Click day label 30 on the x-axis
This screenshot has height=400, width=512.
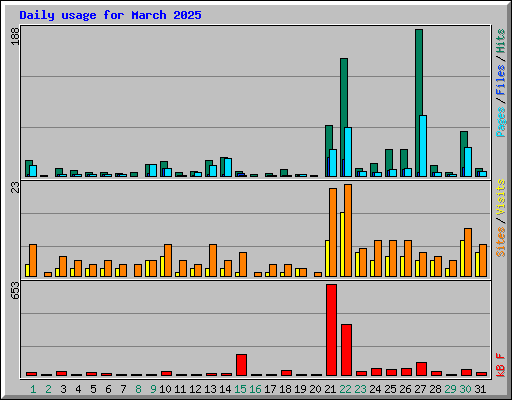pyautogui.click(x=465, y=389)
